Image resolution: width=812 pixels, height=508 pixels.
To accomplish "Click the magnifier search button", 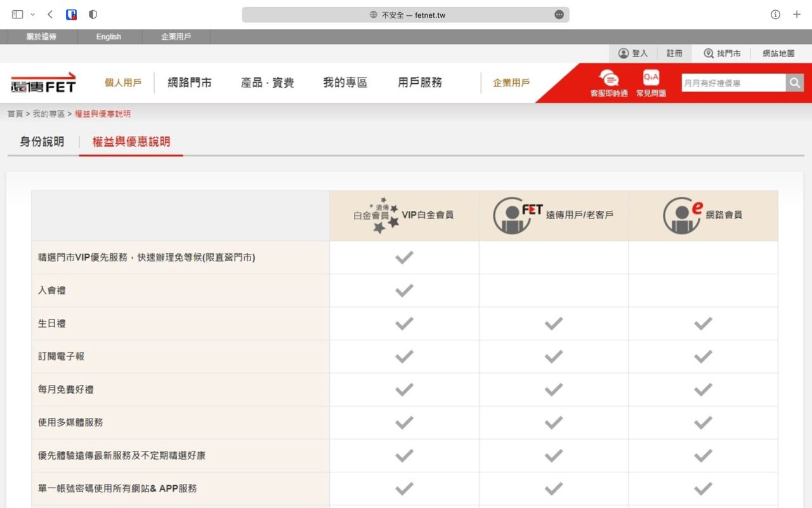I will (x=795, y=83).
